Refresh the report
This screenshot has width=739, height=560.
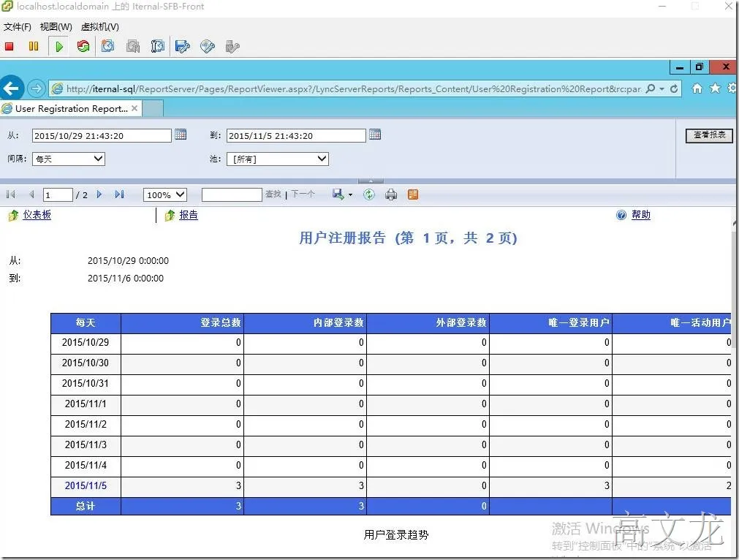[369, 194]
